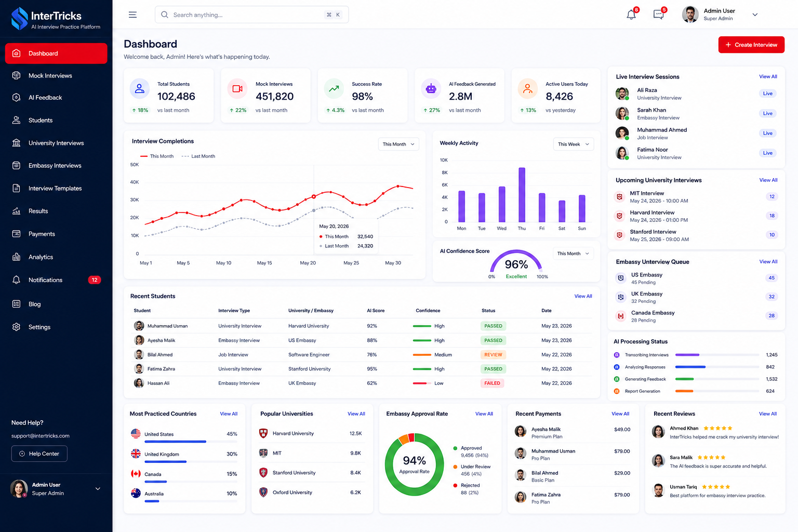Screen dimensions: 798x532
Task: Open Analytics in sidebar
Action: coord(56,257)
